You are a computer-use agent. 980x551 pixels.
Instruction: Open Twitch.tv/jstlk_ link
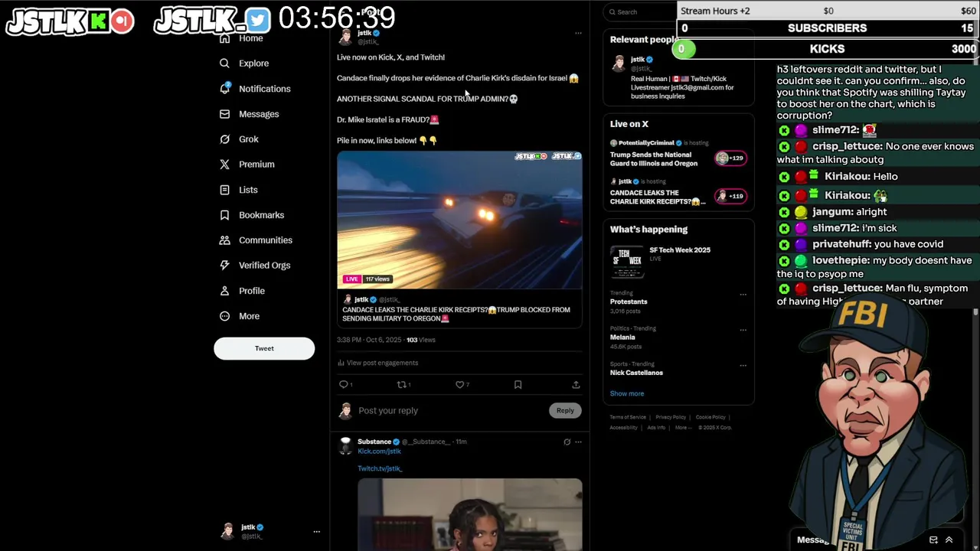(380, 468)
